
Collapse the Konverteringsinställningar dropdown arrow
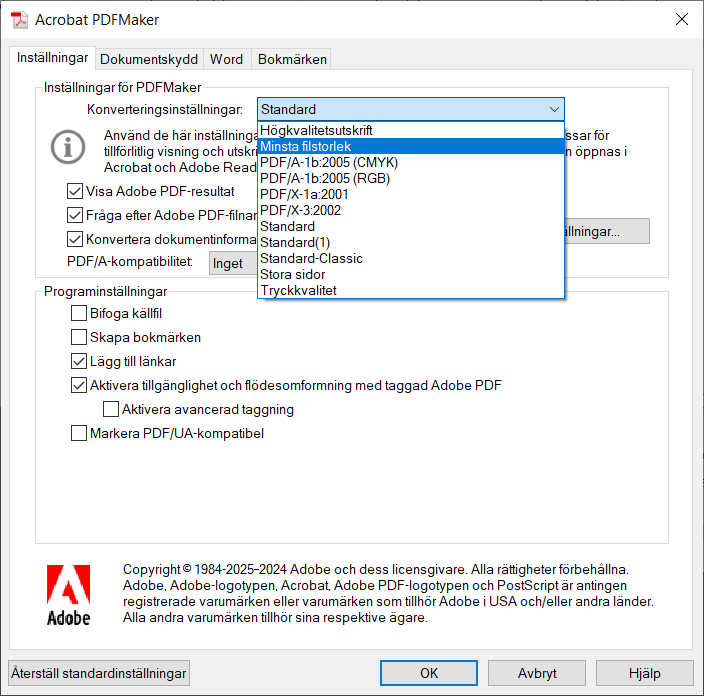[554, 110]
